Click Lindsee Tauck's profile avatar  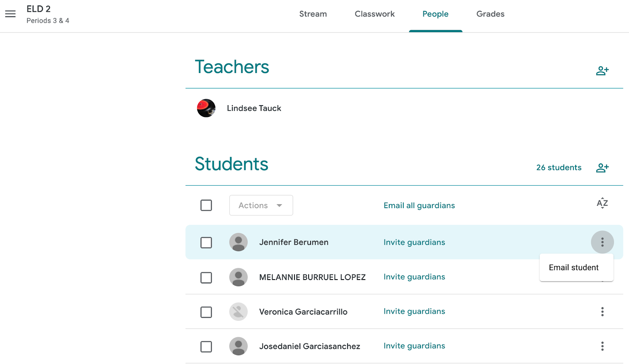pos(206,108)
